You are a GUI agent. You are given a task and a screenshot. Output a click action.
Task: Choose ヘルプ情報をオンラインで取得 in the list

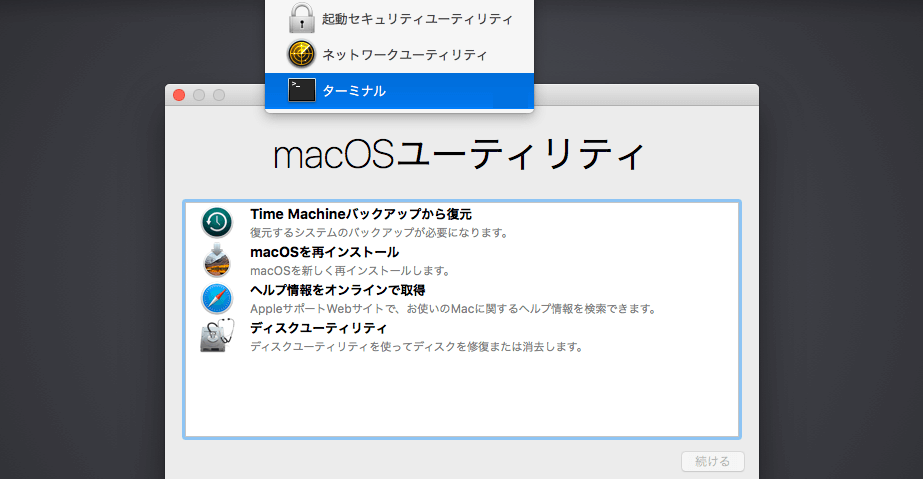coord(337,290)
